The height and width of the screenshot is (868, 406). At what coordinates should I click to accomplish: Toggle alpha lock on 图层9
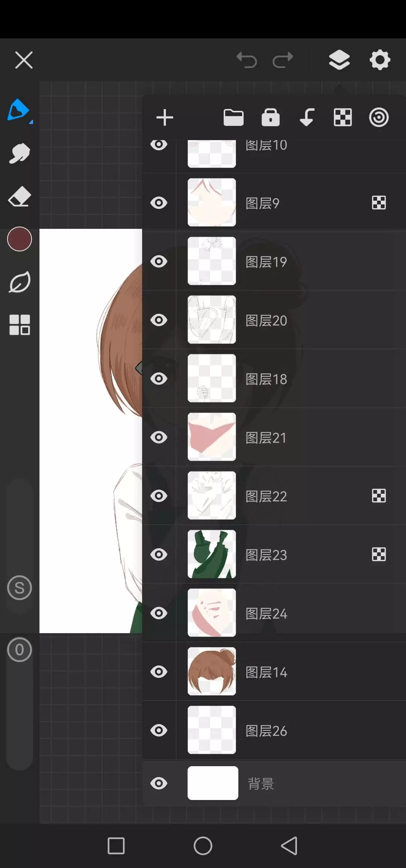(379, 203)
